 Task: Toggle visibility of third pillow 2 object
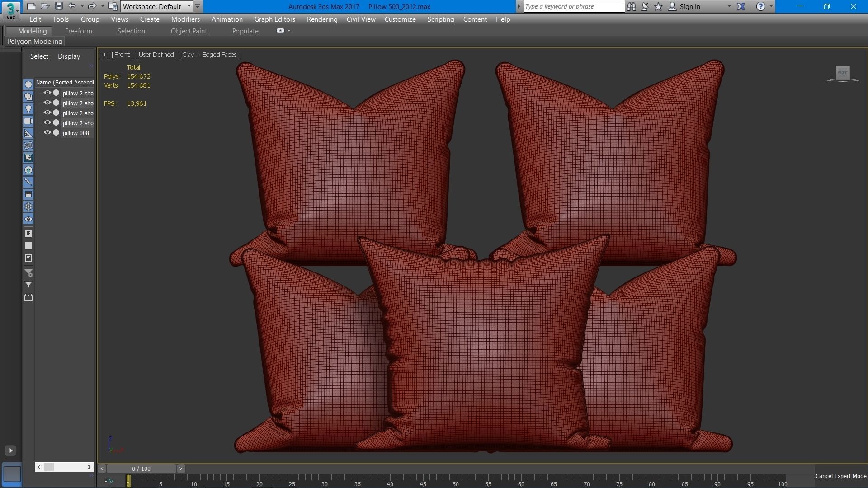click(47, 113)
